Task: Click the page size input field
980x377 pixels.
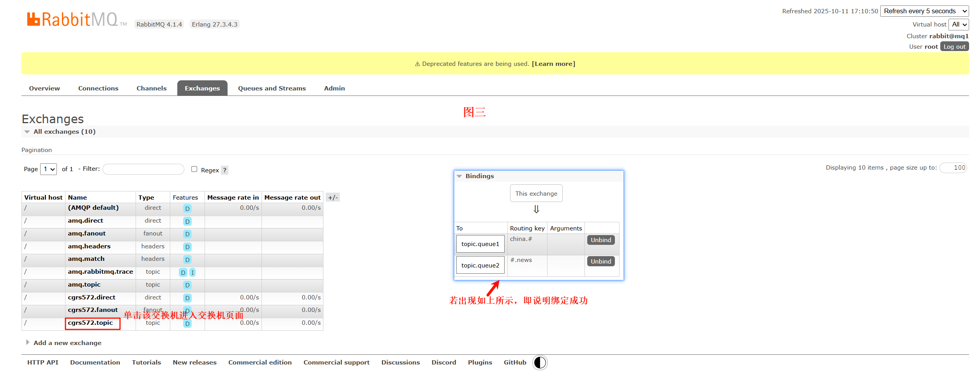Action: (x=953, y=168)
